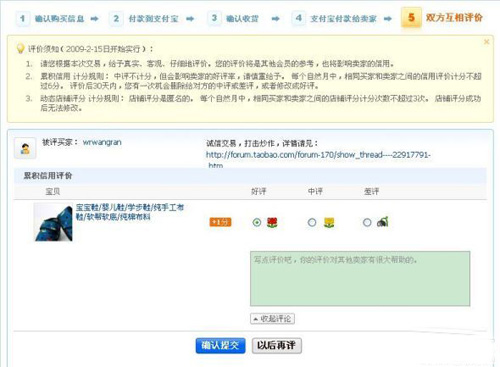This screenshot has height=367, width=500.
Task: Click the red rose good-review icon
Action: coord(272,222)
